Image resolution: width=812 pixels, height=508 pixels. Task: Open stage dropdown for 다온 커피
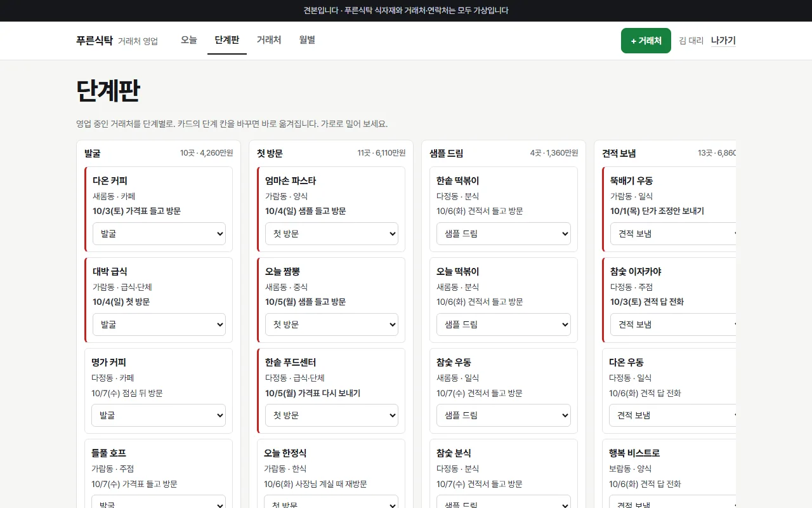click(x=159, y=234)
